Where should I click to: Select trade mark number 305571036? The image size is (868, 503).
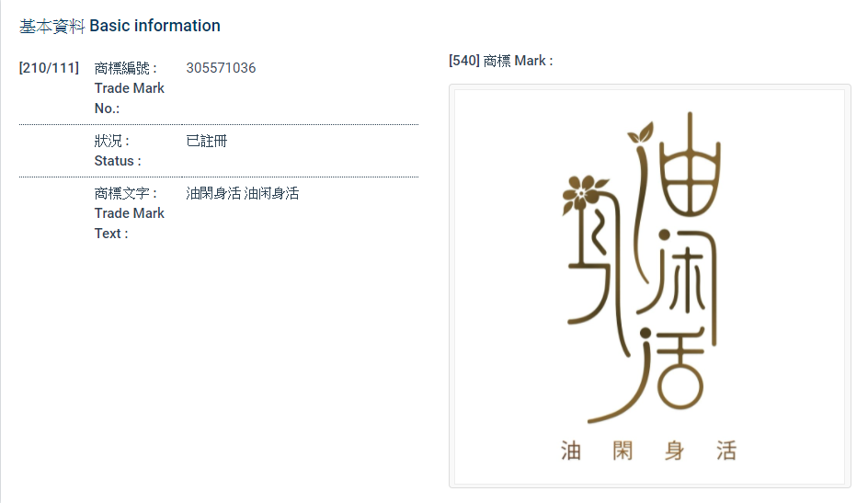(x=221, y=68)
